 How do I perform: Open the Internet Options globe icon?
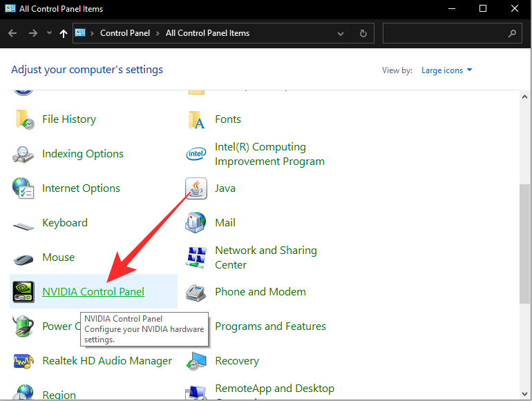coord(24,188)
